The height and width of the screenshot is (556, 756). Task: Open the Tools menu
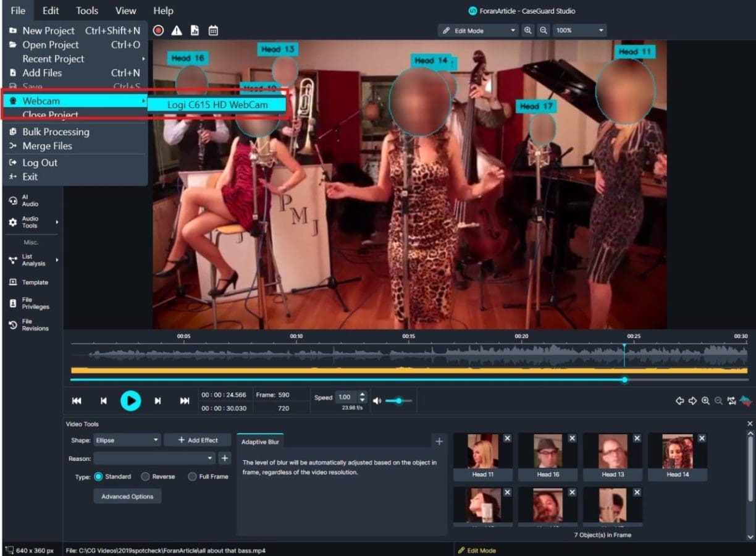coord(86,11)
